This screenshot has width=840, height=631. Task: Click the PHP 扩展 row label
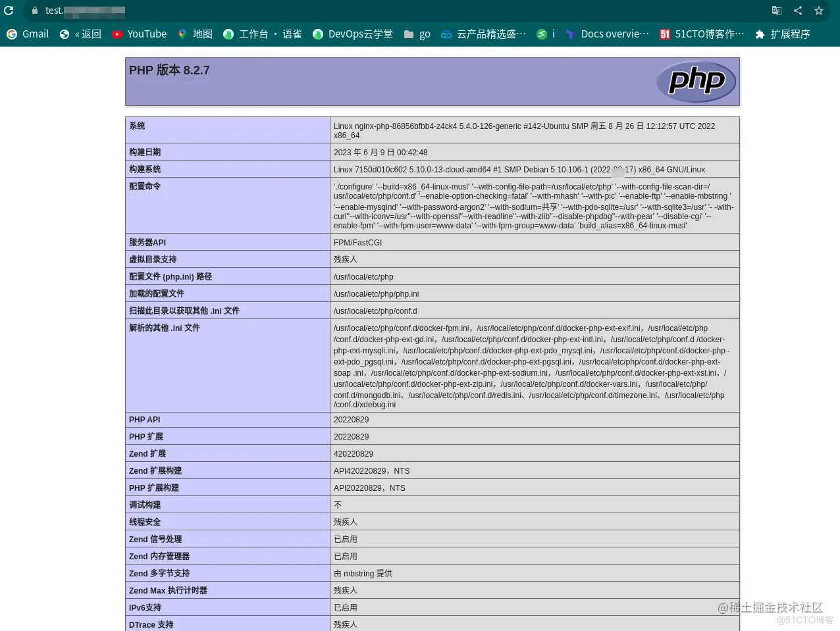[x=146, y=437]
